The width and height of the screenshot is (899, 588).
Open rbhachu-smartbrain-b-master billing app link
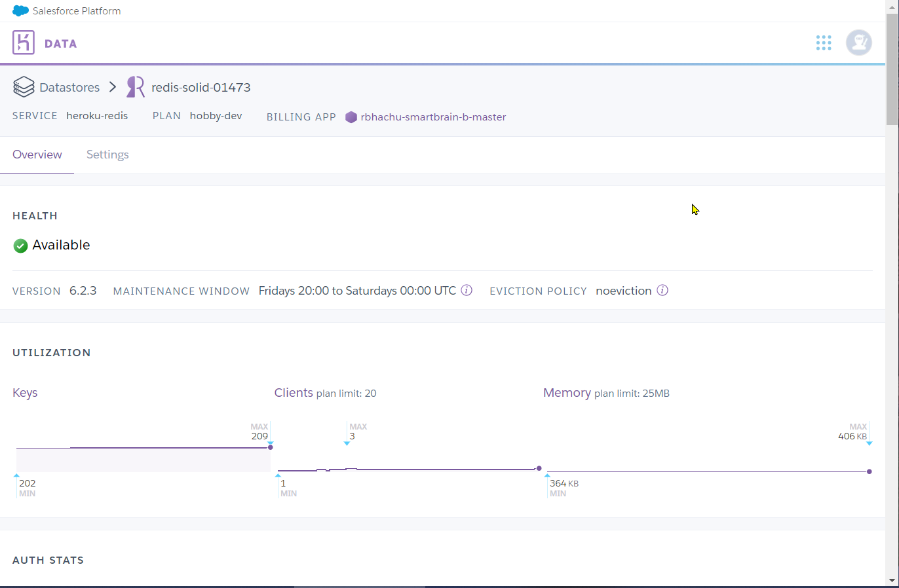[433, 117]
